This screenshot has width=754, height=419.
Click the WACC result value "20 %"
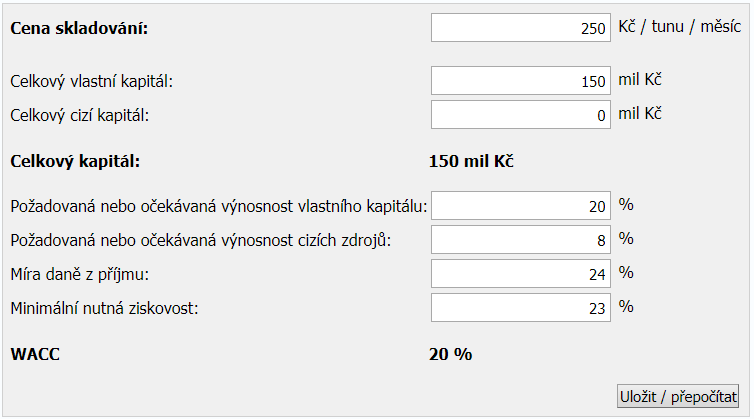[450, 353]
